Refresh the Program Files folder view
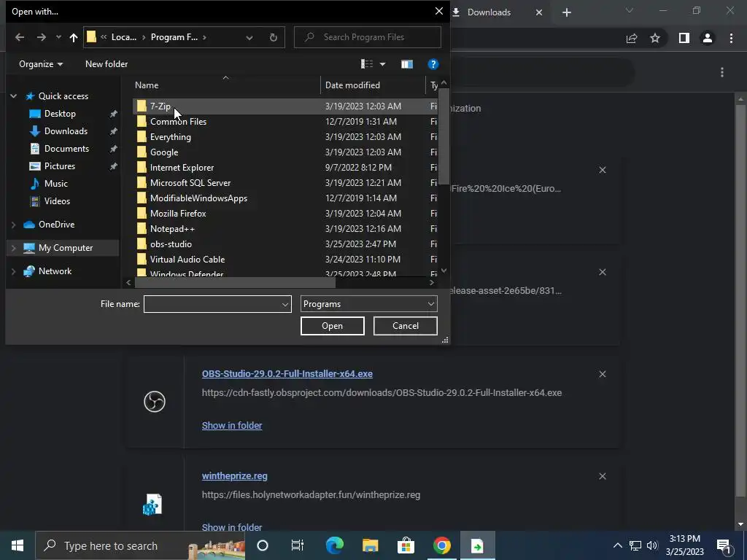Viewport: 747px width, 560px height. [x=274, y=37]
